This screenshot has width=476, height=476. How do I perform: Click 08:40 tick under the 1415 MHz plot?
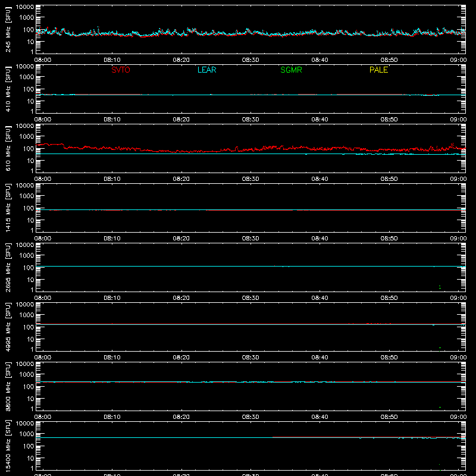[320, 239]
